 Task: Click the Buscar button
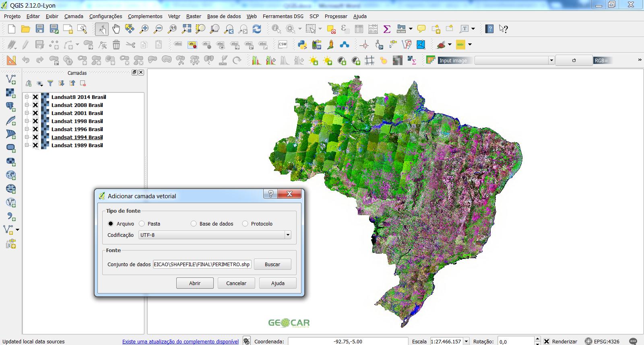272,264
